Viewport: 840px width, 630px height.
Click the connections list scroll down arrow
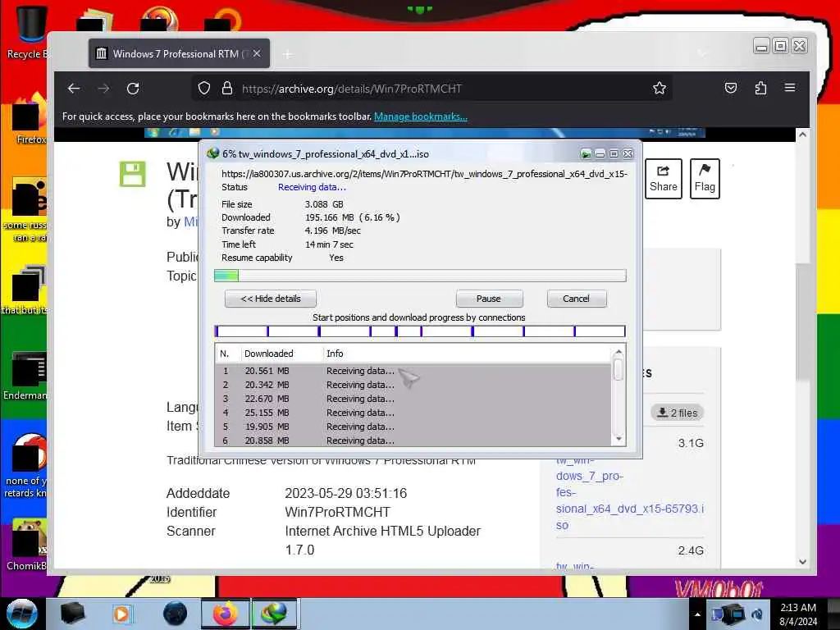[x=619, y=440]
